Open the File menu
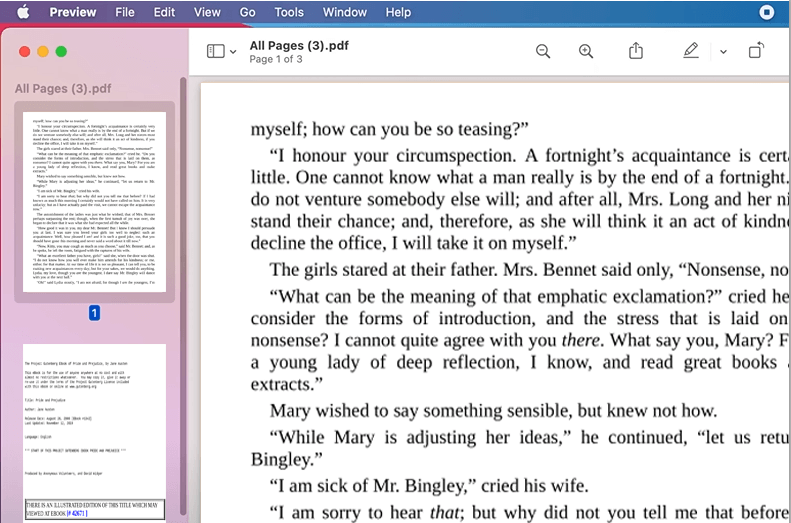Screen dimensions: 791x523 (x=125, y=12)
